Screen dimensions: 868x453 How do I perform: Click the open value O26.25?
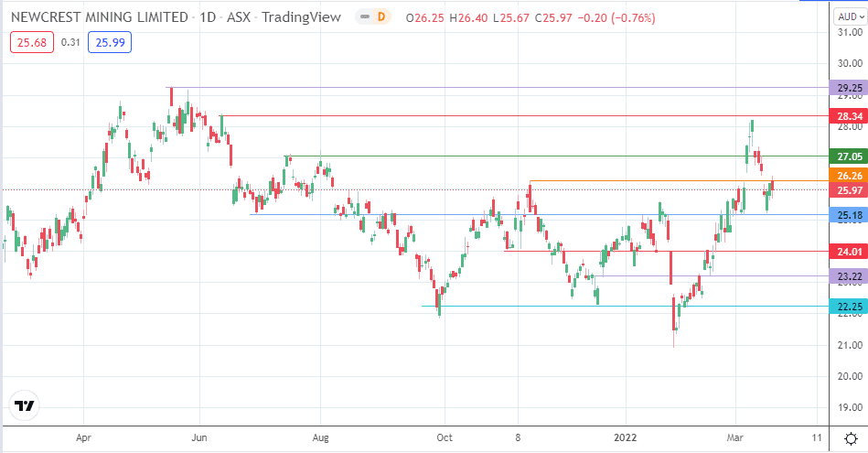424,18
